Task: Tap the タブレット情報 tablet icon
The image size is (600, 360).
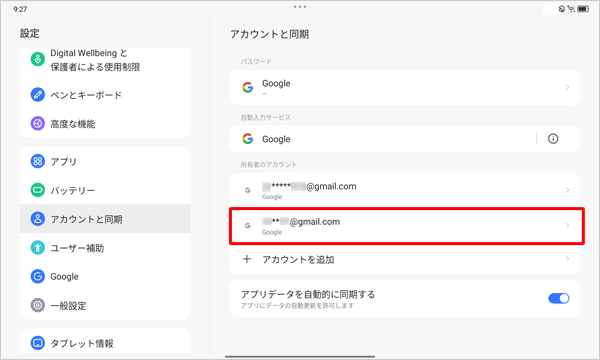Action: (x=38, y=343)
